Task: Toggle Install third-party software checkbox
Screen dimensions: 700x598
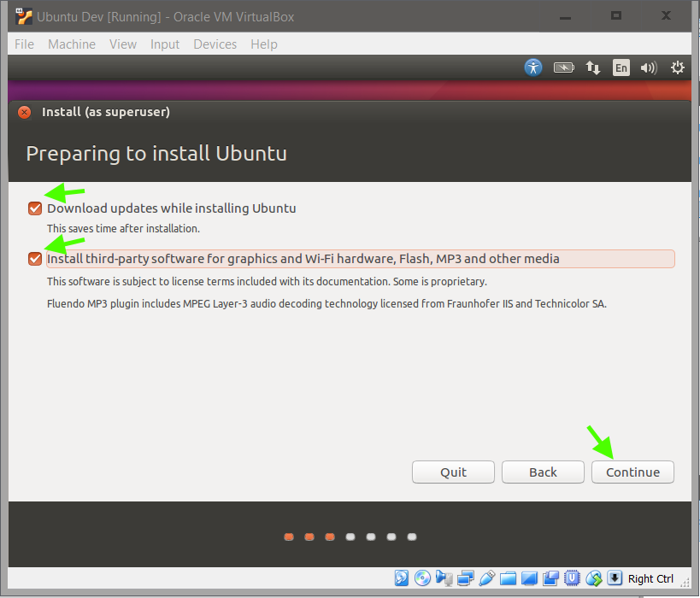Action: point(35,259)
